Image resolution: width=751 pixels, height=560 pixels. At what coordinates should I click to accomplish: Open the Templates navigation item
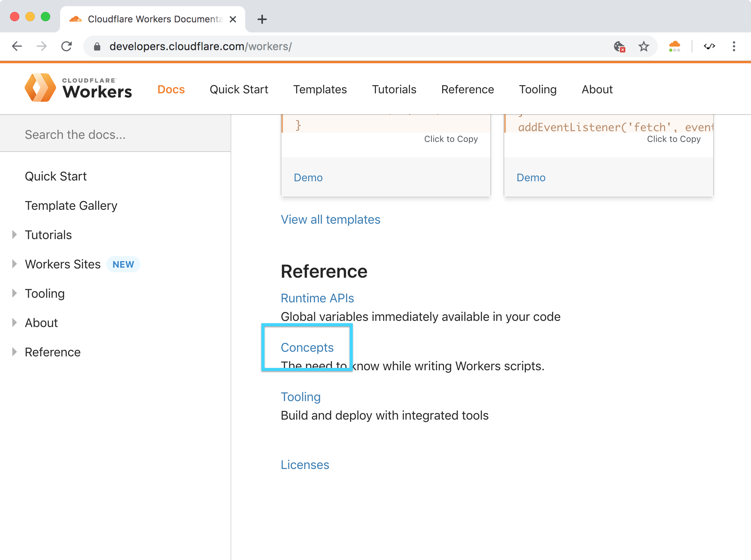[320, 89]
